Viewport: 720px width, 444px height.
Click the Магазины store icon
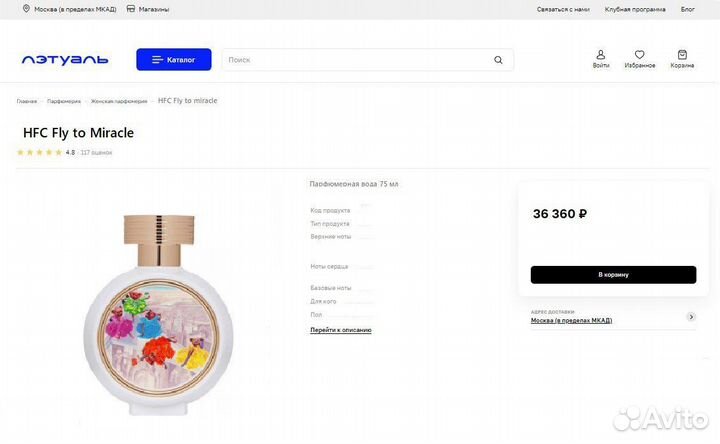(x=131, y=9)
